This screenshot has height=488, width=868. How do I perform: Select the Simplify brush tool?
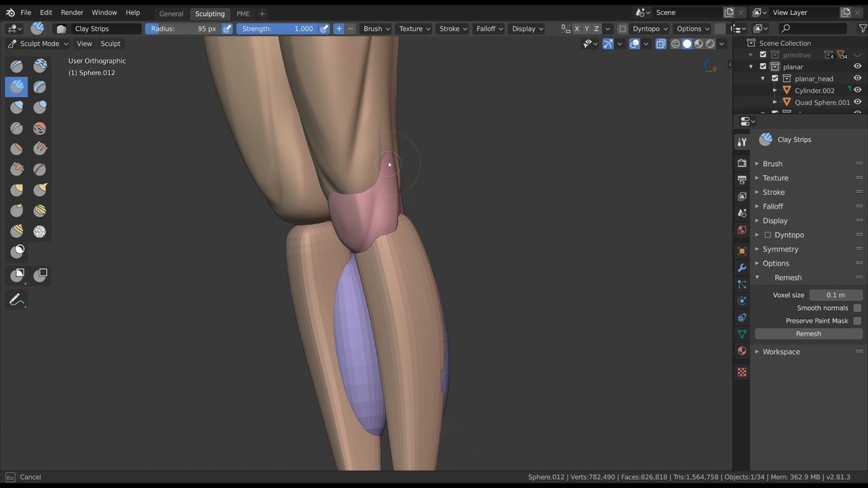tap(40, 231)
